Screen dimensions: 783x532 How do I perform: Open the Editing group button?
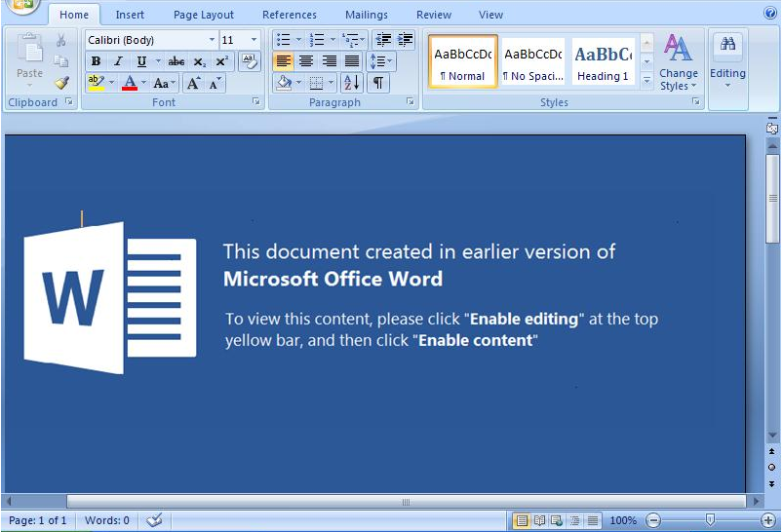pos(727,62)
